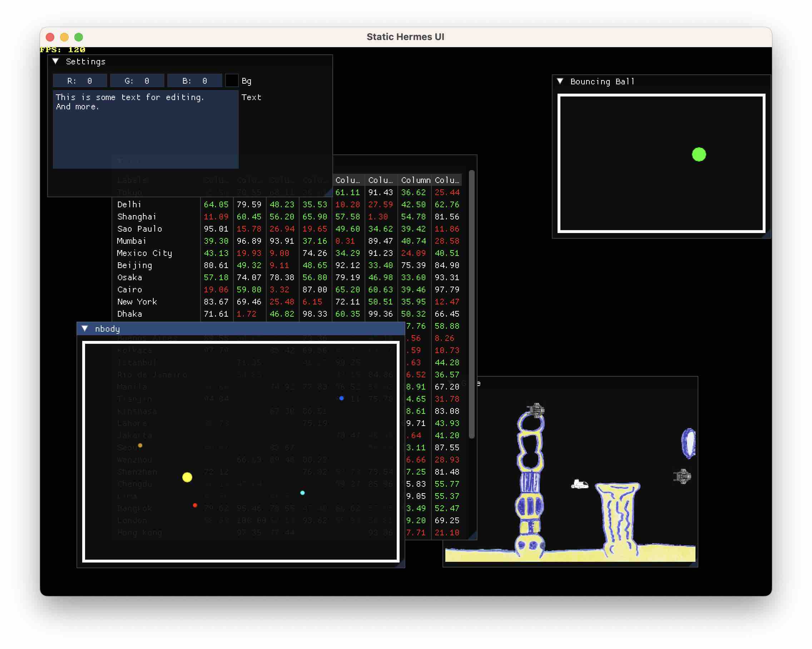The image size is (812, 649).
Task: Select the Mexico City table row
Action: 145,253
